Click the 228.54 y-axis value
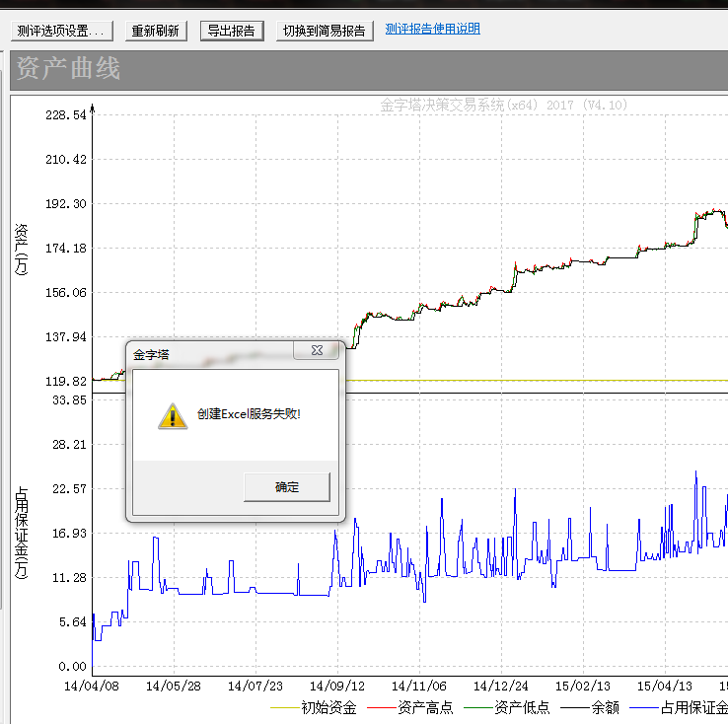Screen dimensions: 728x724 [66, 115]
